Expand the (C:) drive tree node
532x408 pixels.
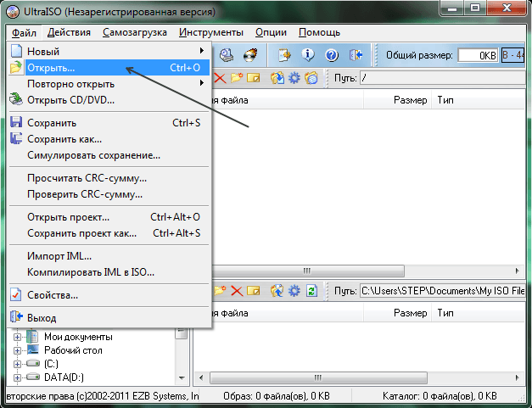point(17,364)
